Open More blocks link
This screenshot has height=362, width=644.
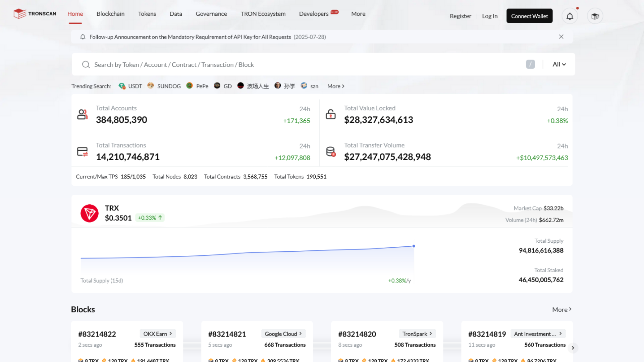(562, 309)
